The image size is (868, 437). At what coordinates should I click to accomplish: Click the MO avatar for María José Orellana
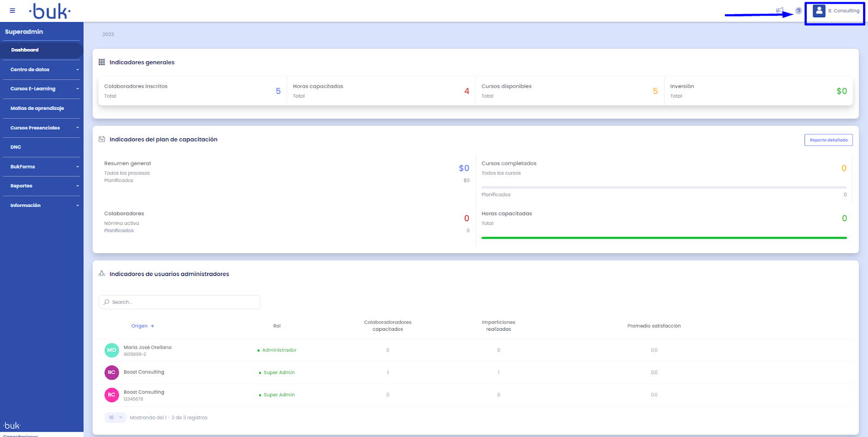(111, 350)
